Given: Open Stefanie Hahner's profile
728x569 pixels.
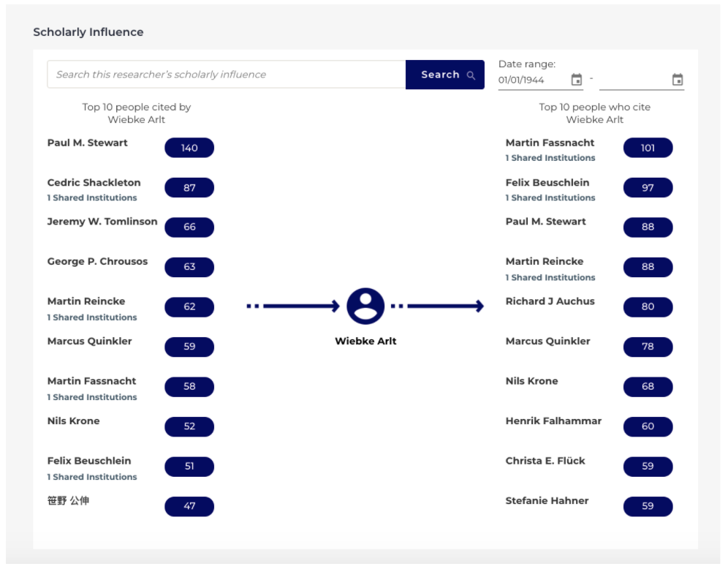Looking at the screenshot, I should click(547, 501).
